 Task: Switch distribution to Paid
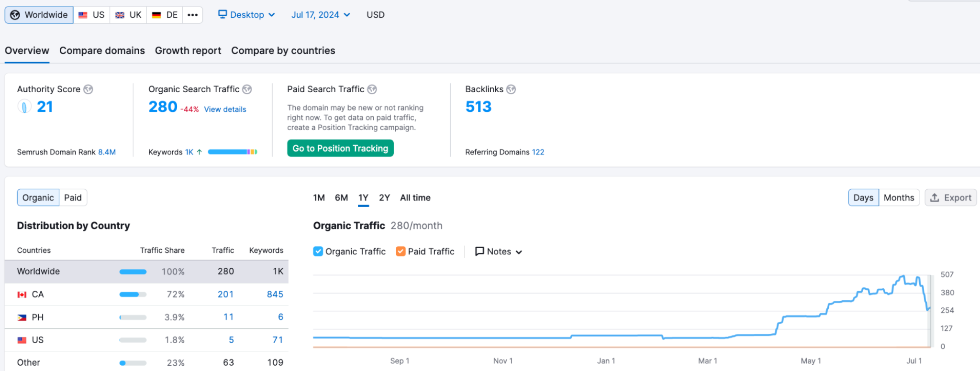click(73, 197)
